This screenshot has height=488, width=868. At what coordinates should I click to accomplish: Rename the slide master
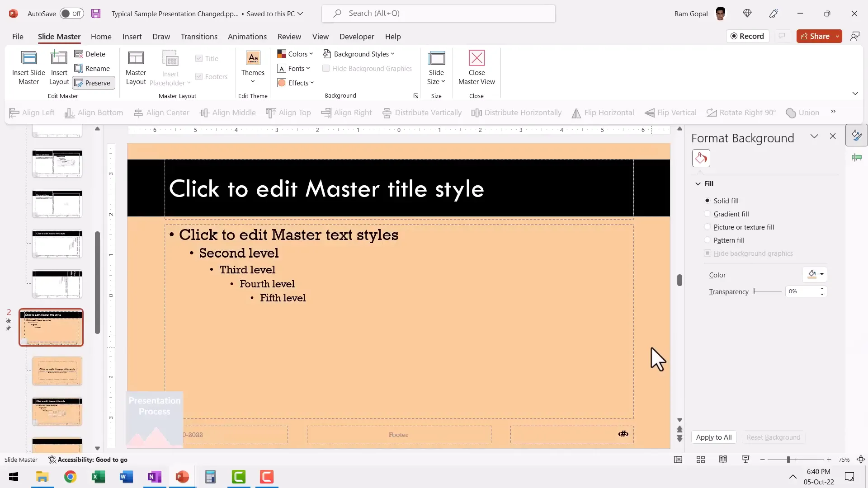pyautogui.click(x=92, y=68)
